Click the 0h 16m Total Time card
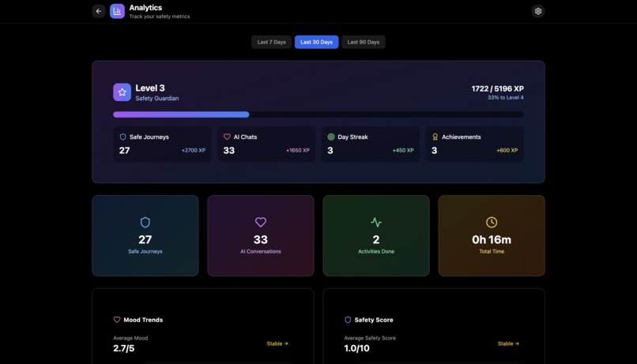The height and width of the screenshot is (364, 637). pyautogui.click(x=492, y=236)
